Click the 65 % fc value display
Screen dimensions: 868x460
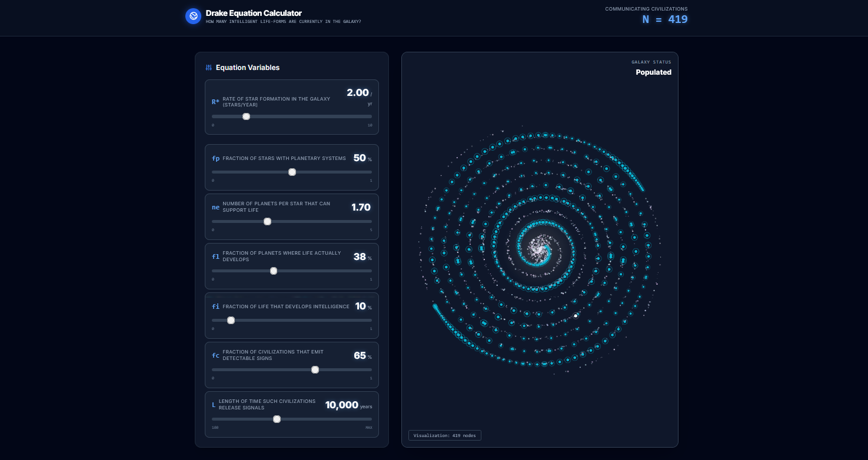click(360, 355)
